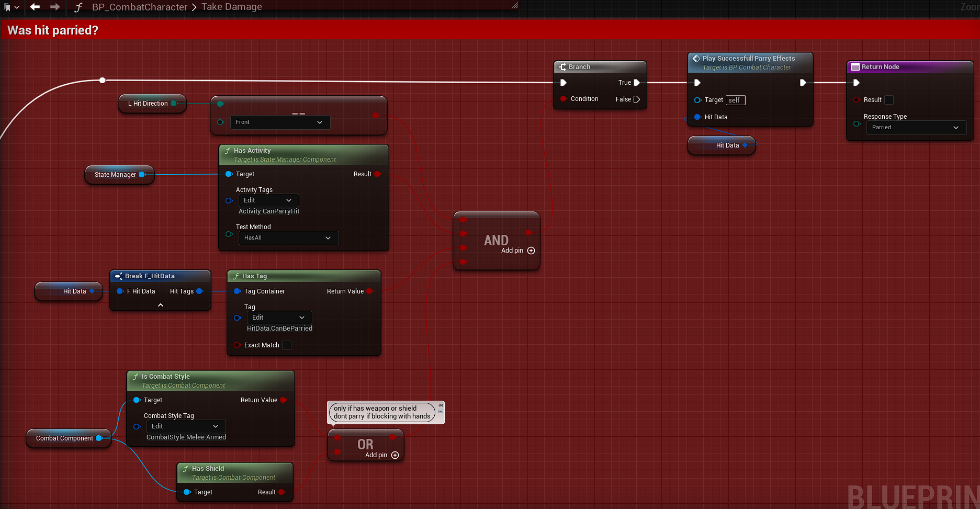This screenshot has width=980, height=509.
Task: Click the Branch True execution pin
Action: [637, 83]
